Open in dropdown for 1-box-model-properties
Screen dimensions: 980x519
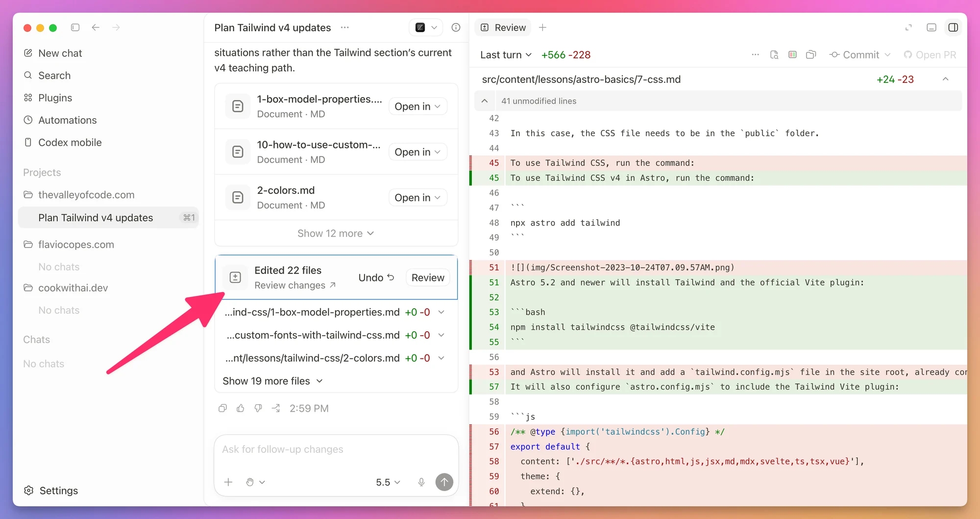(x=417, y=106)
